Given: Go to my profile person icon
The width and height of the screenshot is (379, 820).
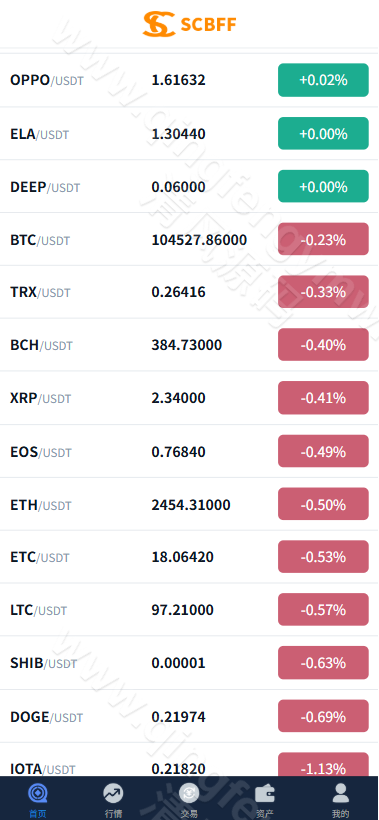Looking at the screenshot, I should click(341, 793).
